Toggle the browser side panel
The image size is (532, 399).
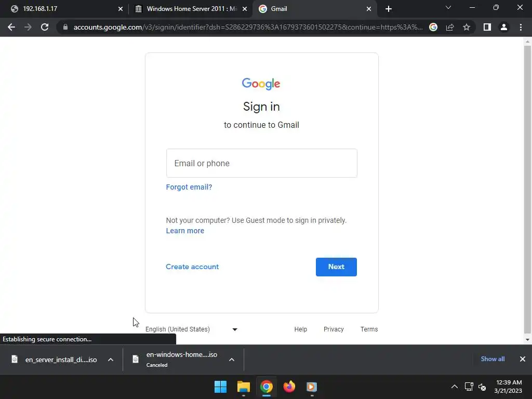[487, 27]
